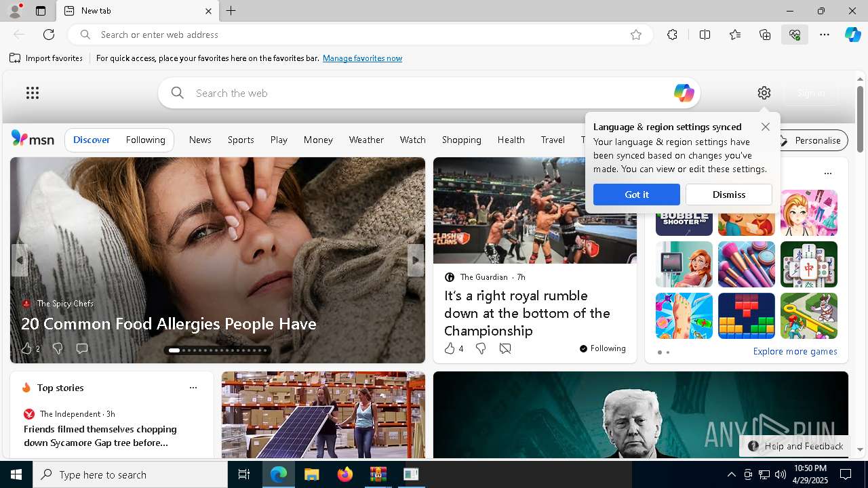Open Task View on taskbar
The height and width of the screenshot is (488, 868).
[244, 474]
